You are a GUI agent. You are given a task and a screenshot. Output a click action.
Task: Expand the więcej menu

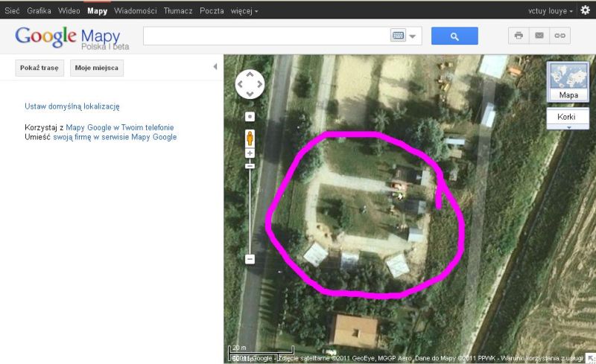pyautogui.click(x=245, y=11)
